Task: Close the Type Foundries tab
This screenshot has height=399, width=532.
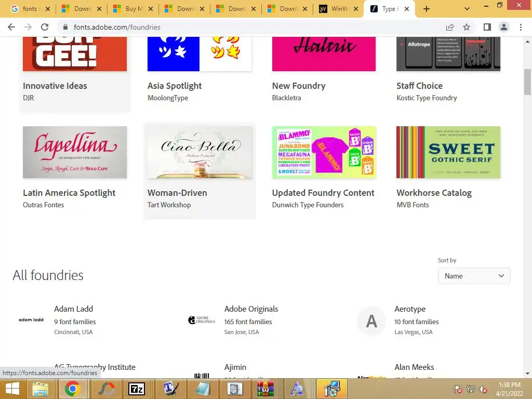Action: point(407,9)
